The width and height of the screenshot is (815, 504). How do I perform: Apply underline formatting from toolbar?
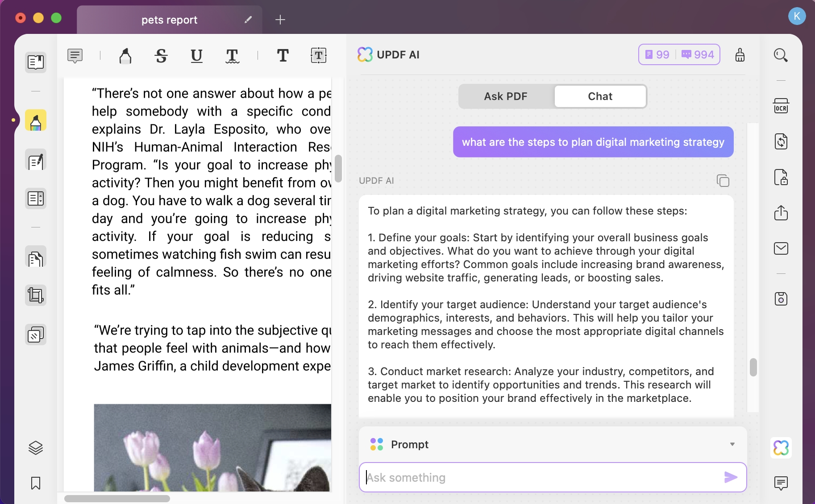tap(196, 56)
